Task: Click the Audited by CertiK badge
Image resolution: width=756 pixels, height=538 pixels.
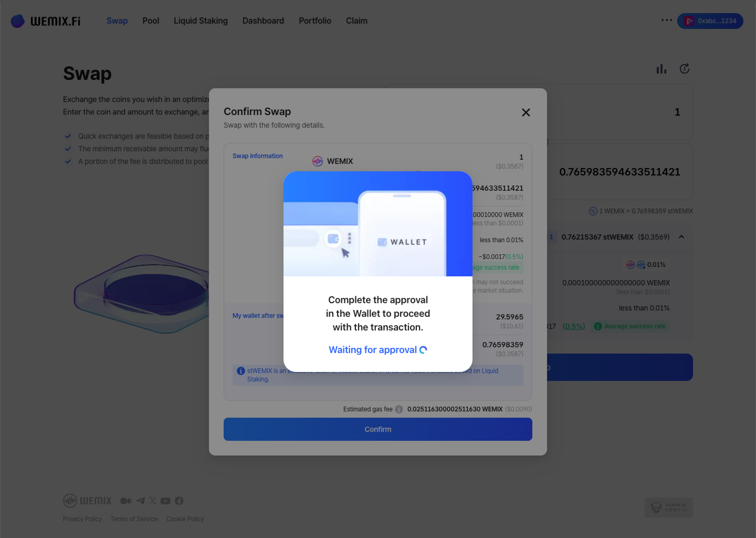Action: [668, 507]
